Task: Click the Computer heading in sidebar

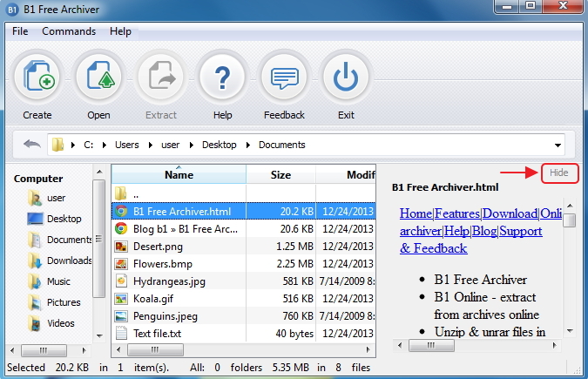Action: tap(38, 179)
